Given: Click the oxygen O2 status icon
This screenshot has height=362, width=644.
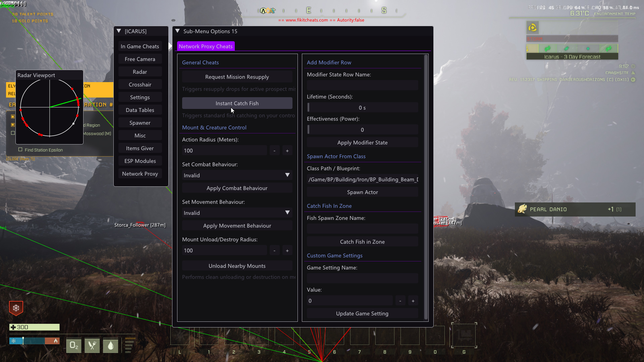Looking at the screenshot, I should [74, 346].
